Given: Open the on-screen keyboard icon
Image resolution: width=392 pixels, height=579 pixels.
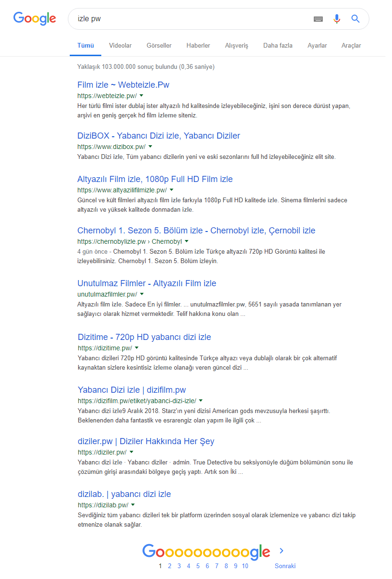Looking at the screenshot, I should click(318, 19).
